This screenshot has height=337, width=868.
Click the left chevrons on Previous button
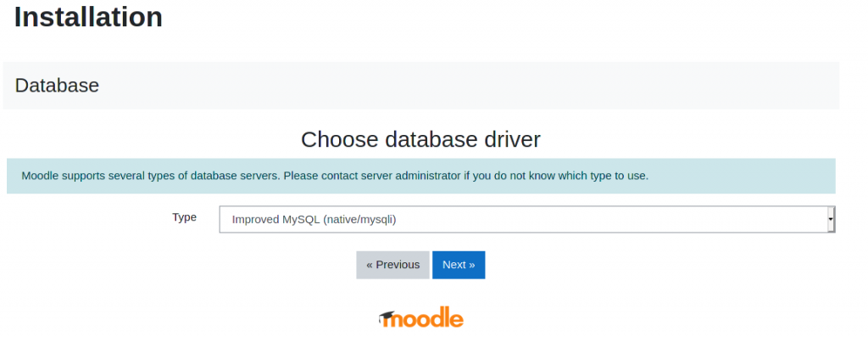click(370, 265)
